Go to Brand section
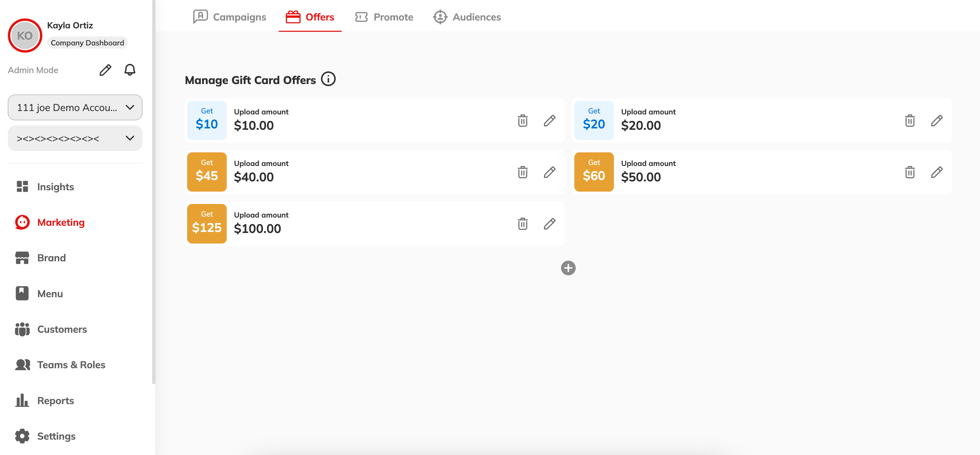The image size is (980, 455). pyautogui.click(x=40, y=258)
